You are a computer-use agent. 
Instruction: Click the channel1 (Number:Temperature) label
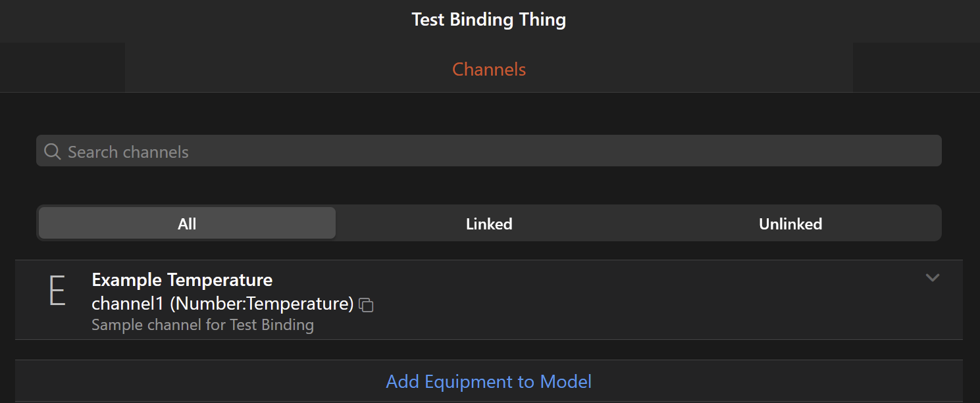(222, 303)
